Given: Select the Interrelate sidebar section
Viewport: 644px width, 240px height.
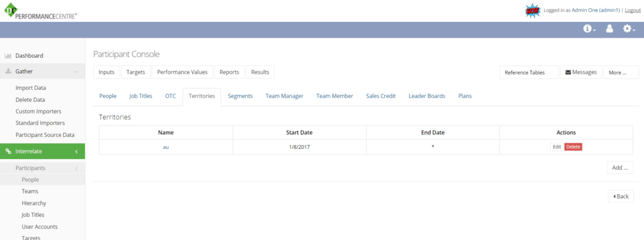Looking at the screenshot, I should point(42,151).
